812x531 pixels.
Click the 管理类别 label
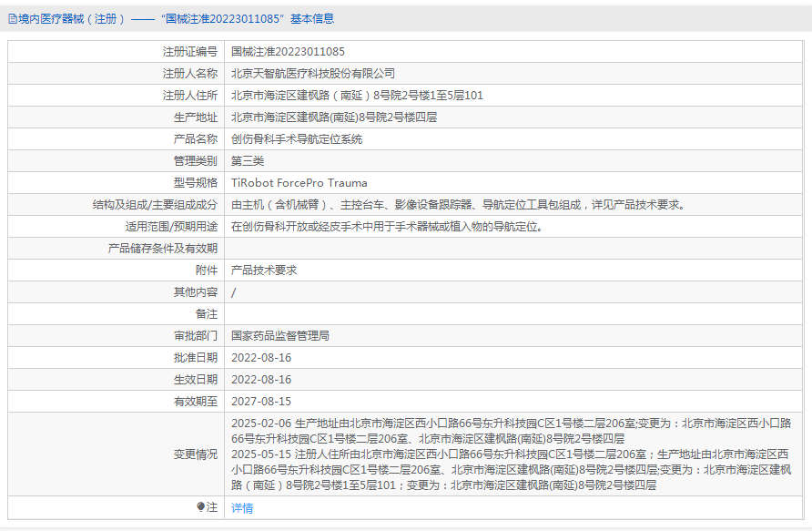click(195, 160)
